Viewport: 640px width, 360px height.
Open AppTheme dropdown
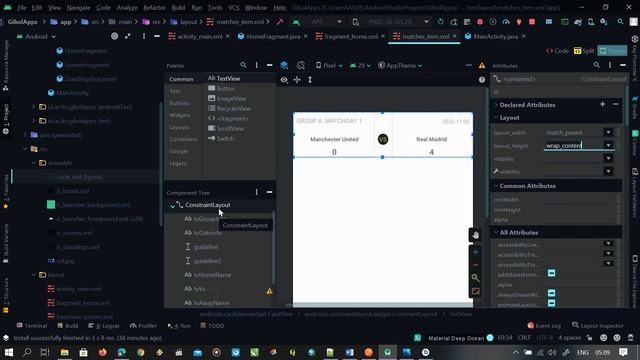click(400, 65)
